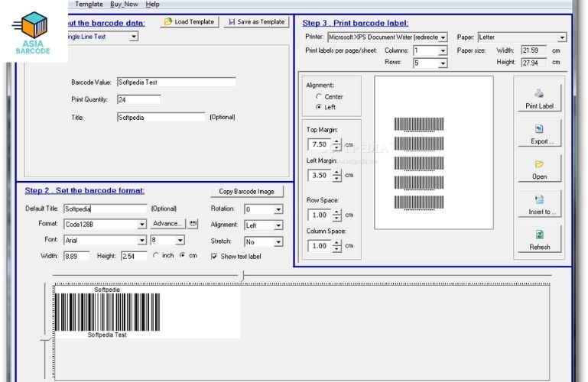Click Copy Barcode Image button
The image size is (588, 382).
coord(247,191)
